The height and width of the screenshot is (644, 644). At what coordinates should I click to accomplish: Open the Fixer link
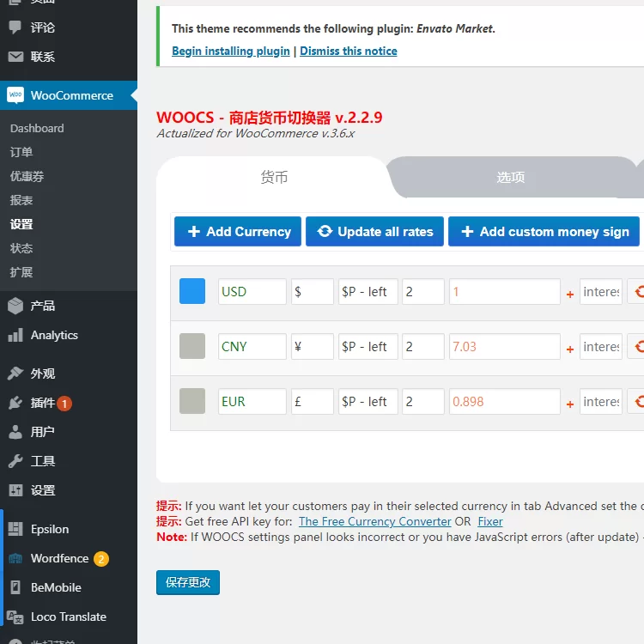[490, 521]
